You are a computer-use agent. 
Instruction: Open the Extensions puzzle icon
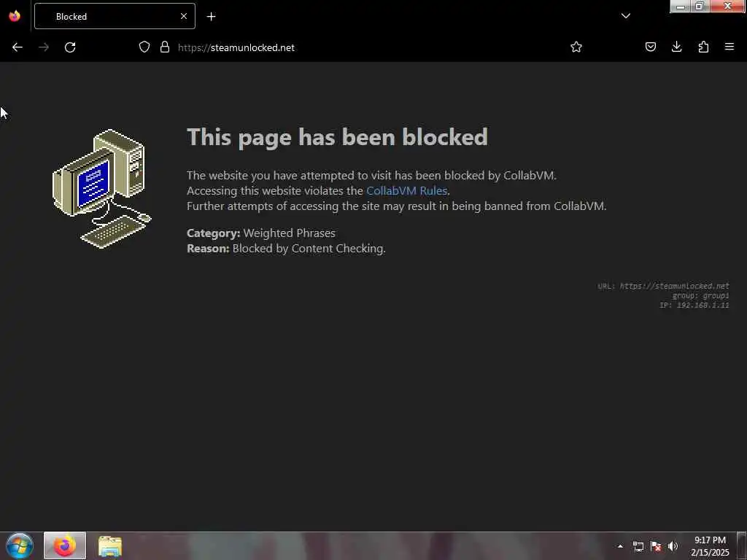pyautogui.click(x=703, y=47)
